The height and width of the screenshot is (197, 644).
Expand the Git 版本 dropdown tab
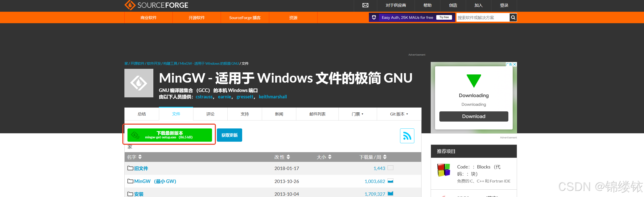[399, 114]
